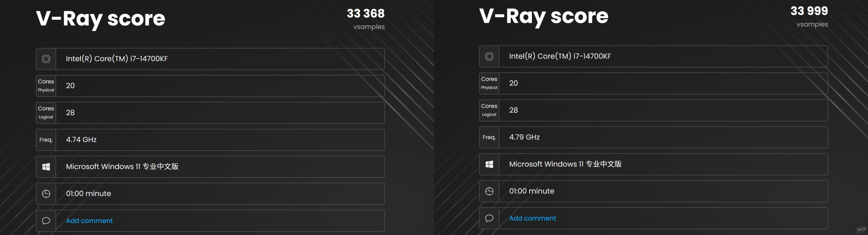
Task: Click the comment bubble icon in left panel
Action: tap(46, 221)
